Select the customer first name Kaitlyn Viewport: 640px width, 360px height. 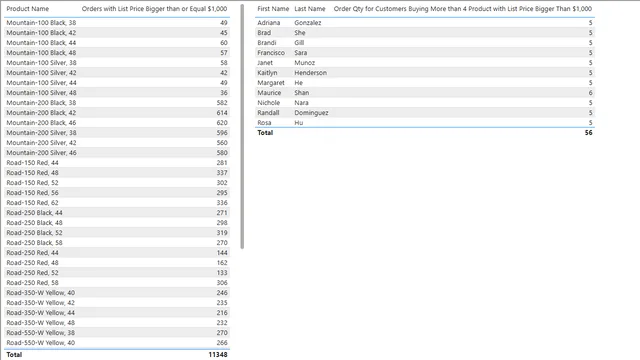(267, 73)
